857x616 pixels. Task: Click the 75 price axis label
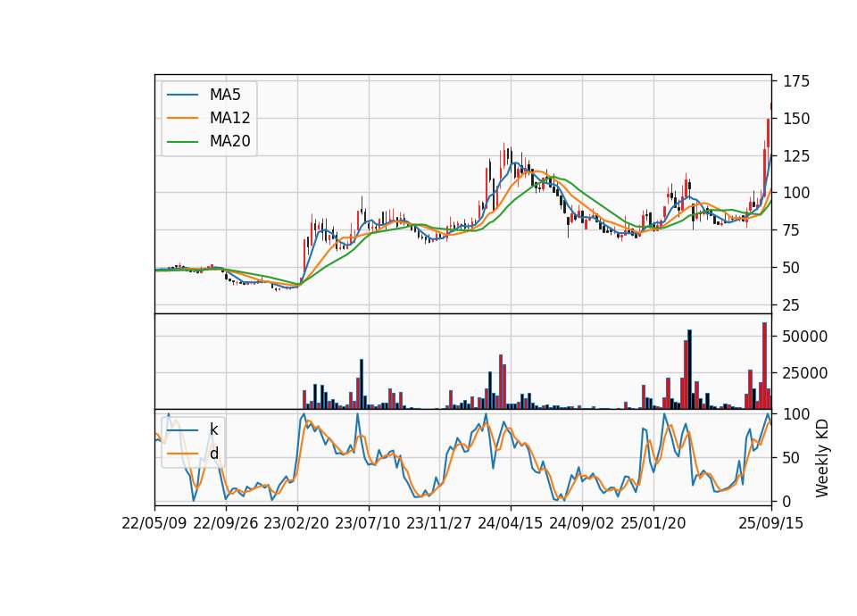(x=792, y=230)
